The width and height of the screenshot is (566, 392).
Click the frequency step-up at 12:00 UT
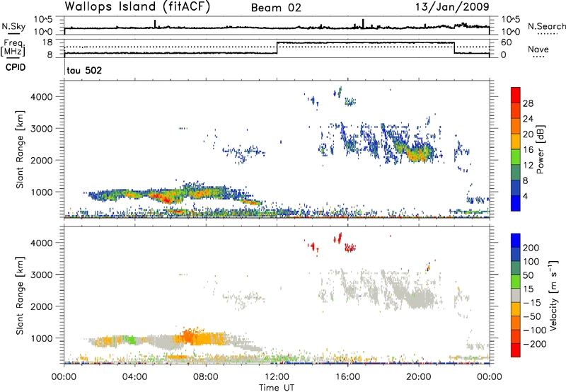277,48
